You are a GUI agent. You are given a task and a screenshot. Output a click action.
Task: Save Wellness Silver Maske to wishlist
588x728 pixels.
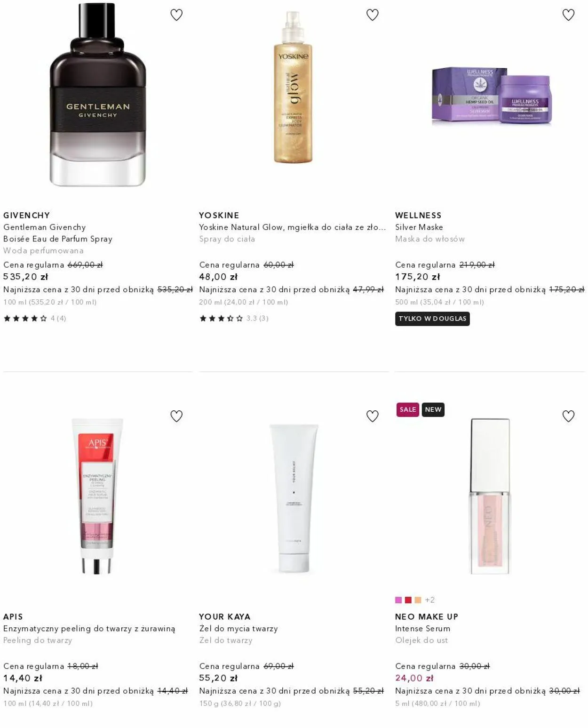pyautogui.click(x=569, y=15)
